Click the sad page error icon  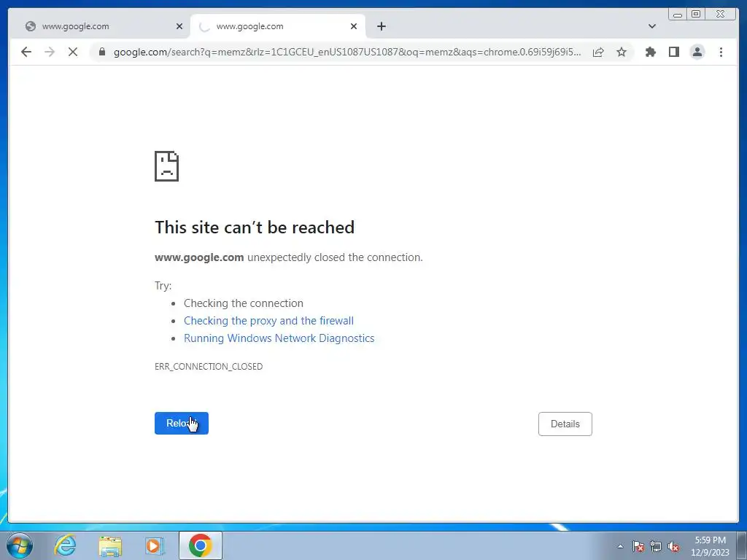click(x=167, y=166)
